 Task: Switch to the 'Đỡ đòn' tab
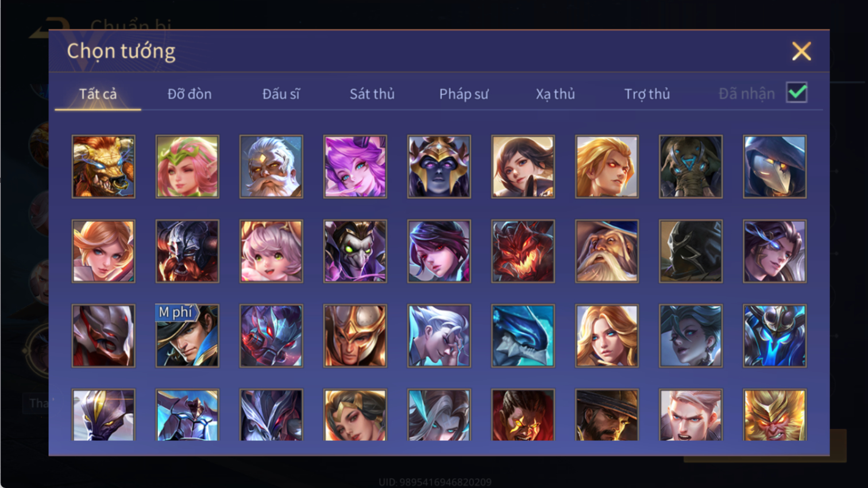(x=190, y=94)
